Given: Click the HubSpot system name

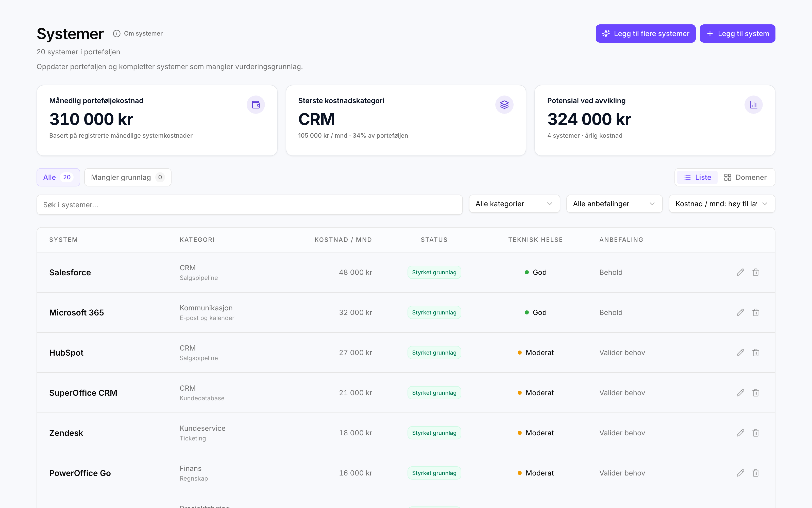Looking at the screenshot, I should pyautogui.click(x=66, y=353).
